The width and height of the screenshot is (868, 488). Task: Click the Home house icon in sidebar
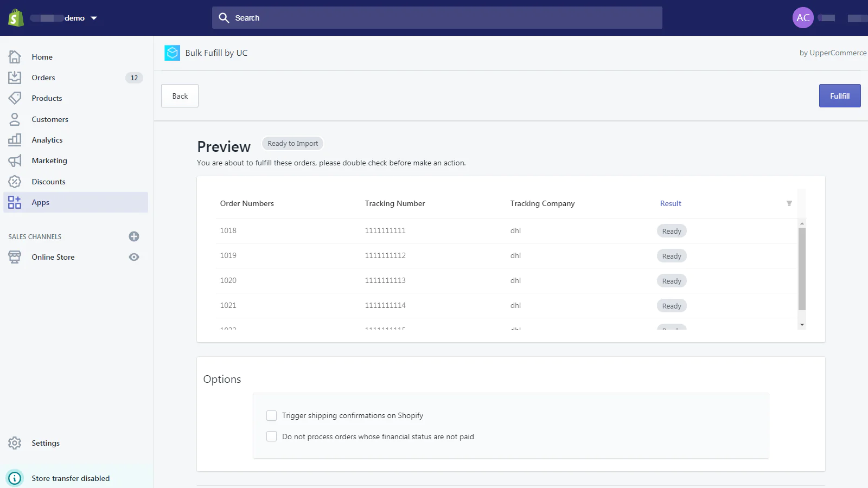pyautogui.click(x=15, y=57)
